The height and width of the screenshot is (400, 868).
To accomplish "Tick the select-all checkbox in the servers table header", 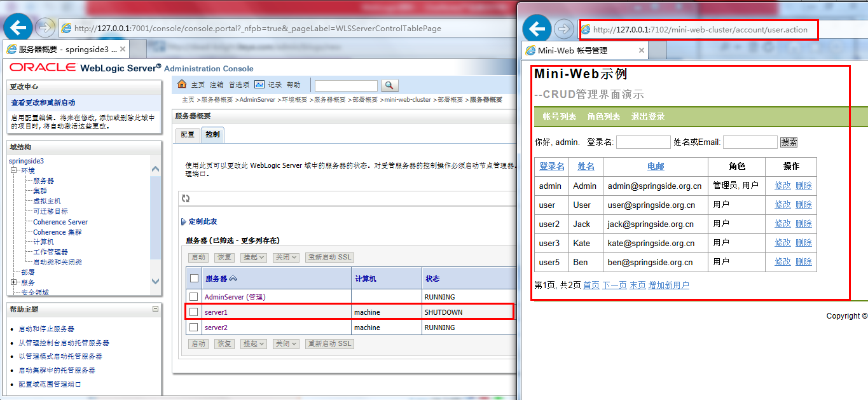I will [194, 279].
